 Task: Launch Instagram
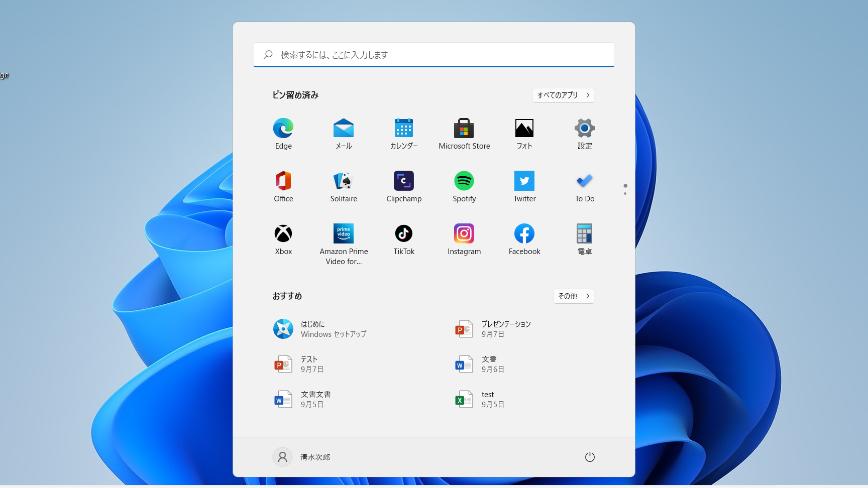click(x=464, y=239)
